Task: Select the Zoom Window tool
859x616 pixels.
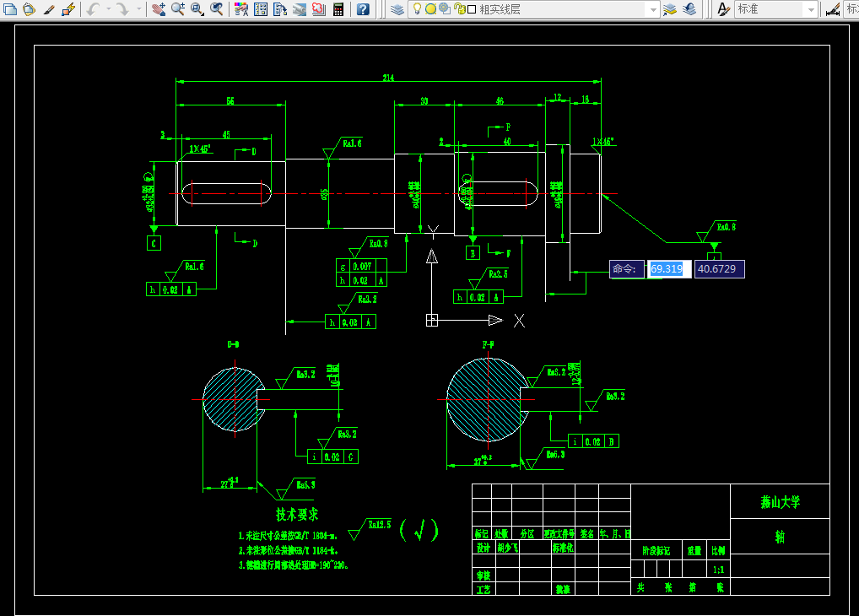Action: tap(197, 8)
